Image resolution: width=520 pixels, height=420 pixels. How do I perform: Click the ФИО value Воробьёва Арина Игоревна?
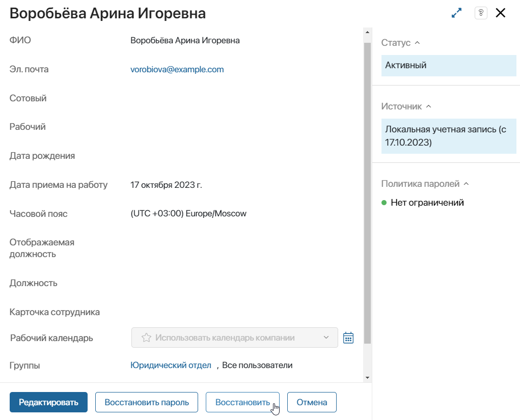tap(185, 40)
